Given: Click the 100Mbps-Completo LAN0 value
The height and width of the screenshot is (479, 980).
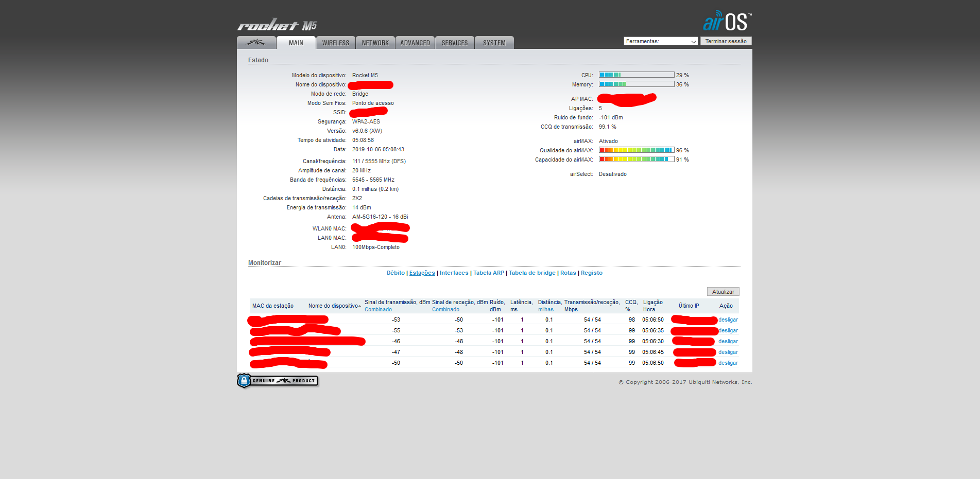Looking at the screenshot, I should point(376,247).
